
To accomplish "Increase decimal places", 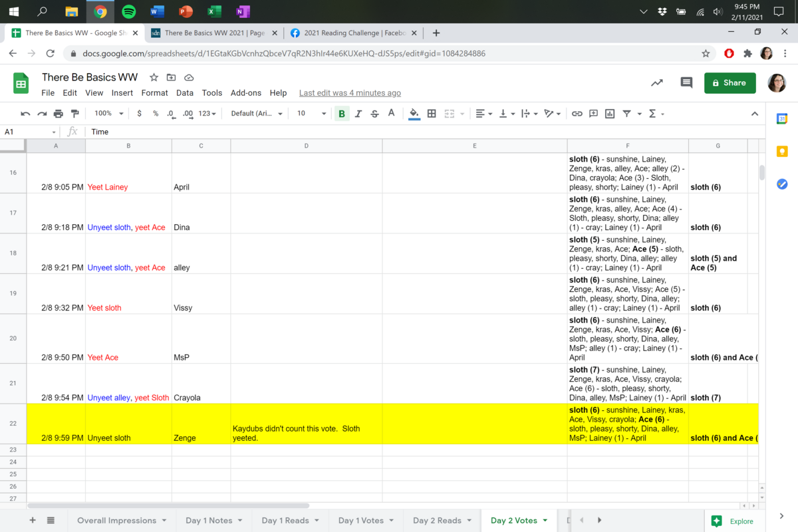I will tap(188, 114).
